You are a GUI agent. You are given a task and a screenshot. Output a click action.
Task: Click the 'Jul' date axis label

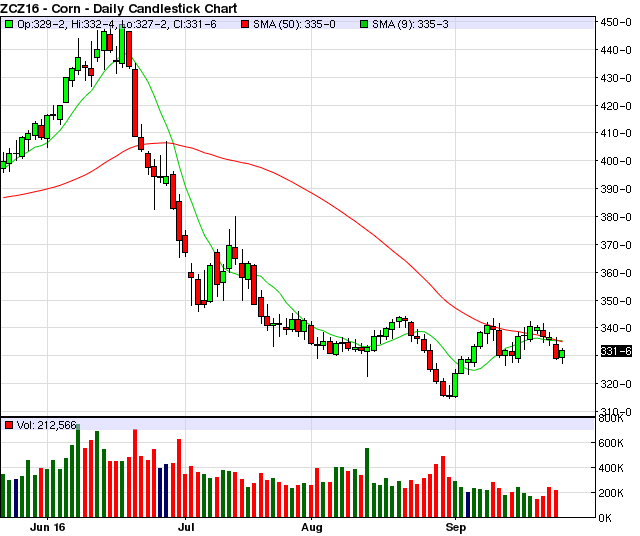186,527
